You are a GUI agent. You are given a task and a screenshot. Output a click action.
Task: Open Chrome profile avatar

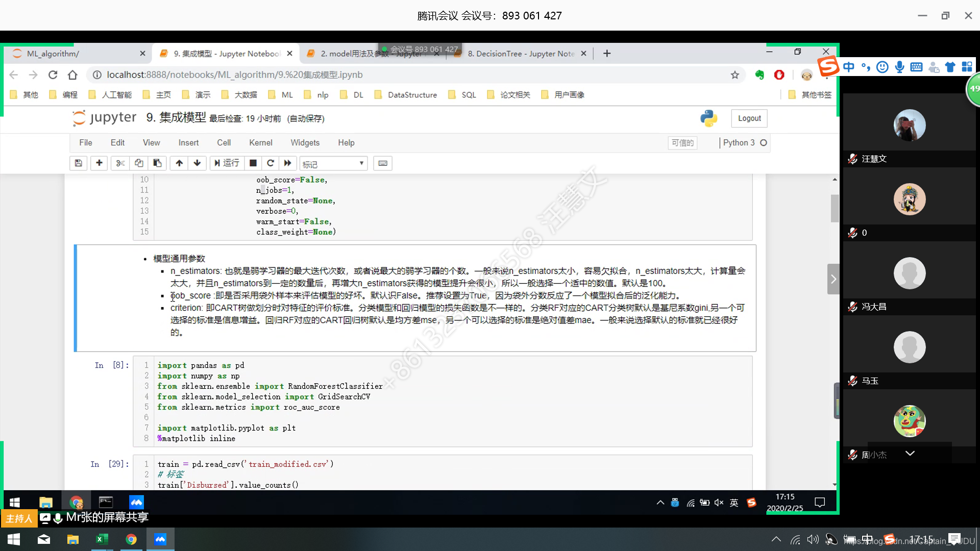tap(806, 75)
